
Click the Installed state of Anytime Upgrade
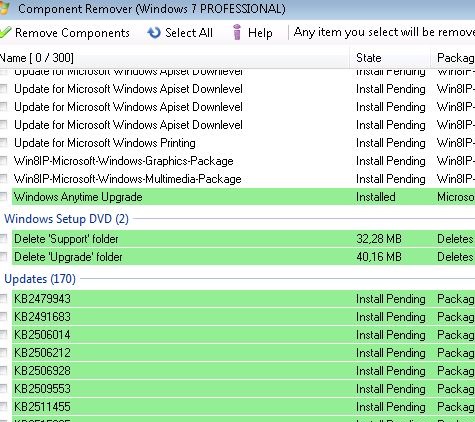(x=376, y=197)
